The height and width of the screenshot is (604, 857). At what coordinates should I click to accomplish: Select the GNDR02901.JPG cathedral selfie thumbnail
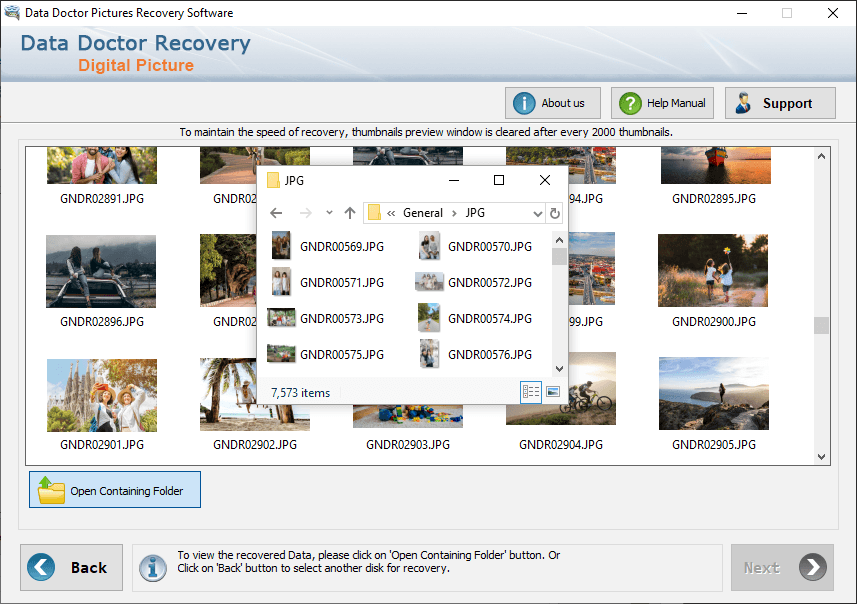coord(102,395)
